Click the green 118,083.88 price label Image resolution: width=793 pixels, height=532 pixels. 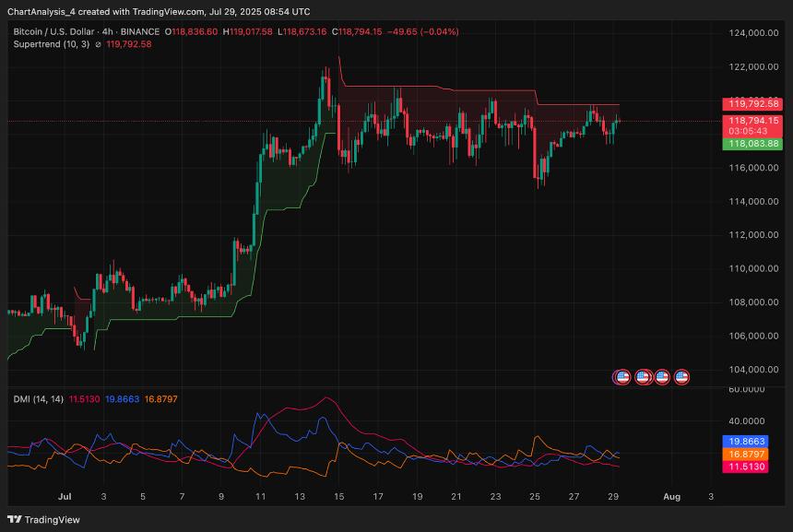754,144
